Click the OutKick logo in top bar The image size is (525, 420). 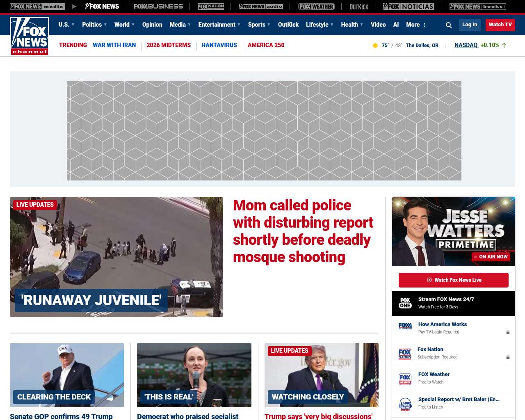pyautogui.click(x=359, y=7)
